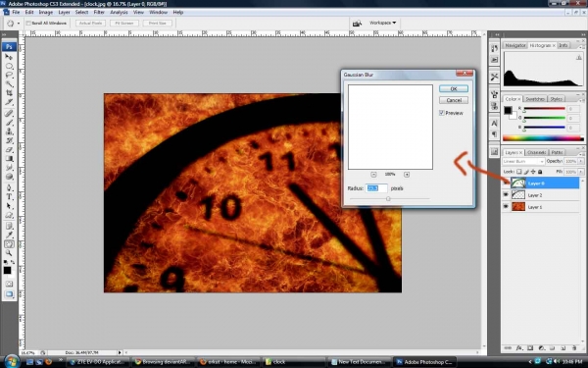This screenshot has height=368, width=588.
Task: Select the Hand tool
Action: point(9,244)
